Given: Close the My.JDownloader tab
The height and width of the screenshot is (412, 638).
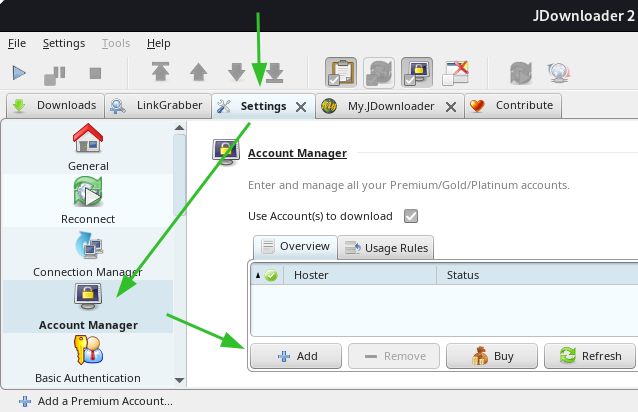Looking at the screenshot, I should 451,106.
